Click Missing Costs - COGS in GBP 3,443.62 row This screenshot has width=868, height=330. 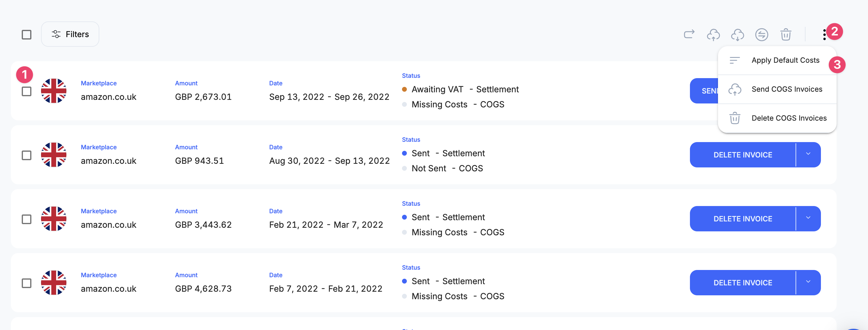(x=453, y=232)
